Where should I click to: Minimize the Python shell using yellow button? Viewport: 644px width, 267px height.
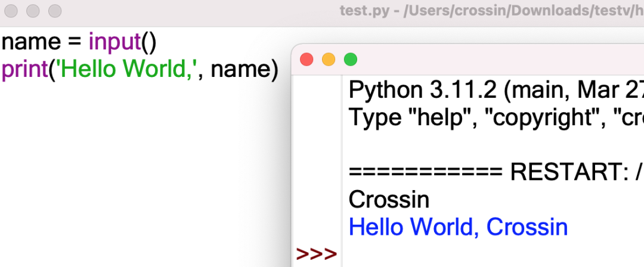click(329, 60)
